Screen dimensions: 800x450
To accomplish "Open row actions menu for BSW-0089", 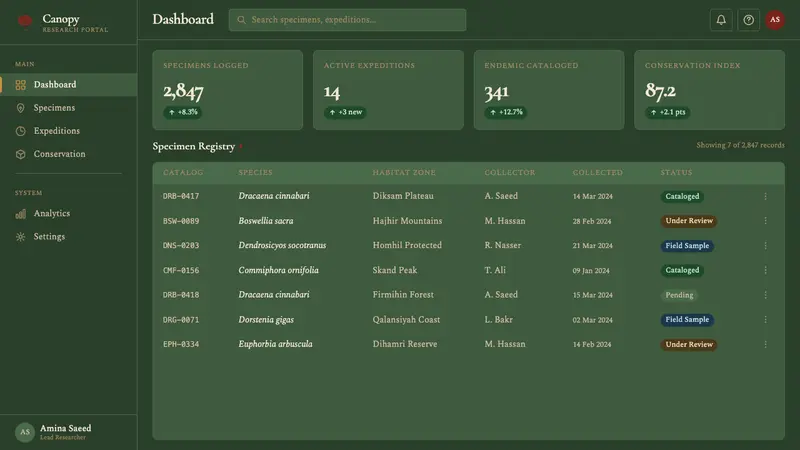I will (765, 220).
